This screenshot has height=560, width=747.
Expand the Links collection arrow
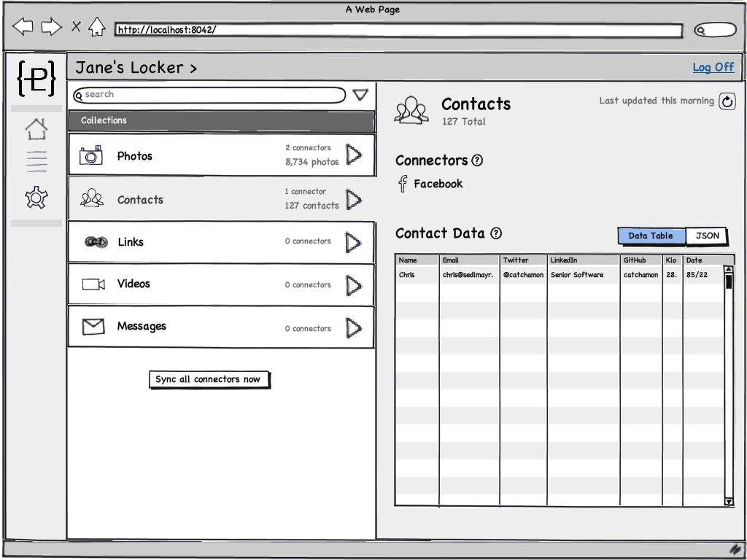click(x=354, y=243)
